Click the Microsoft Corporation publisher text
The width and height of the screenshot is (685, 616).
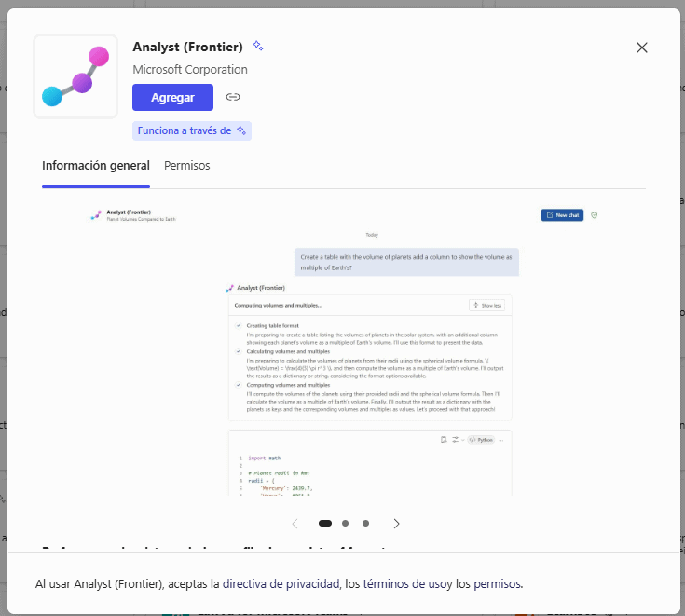[190, 70]
